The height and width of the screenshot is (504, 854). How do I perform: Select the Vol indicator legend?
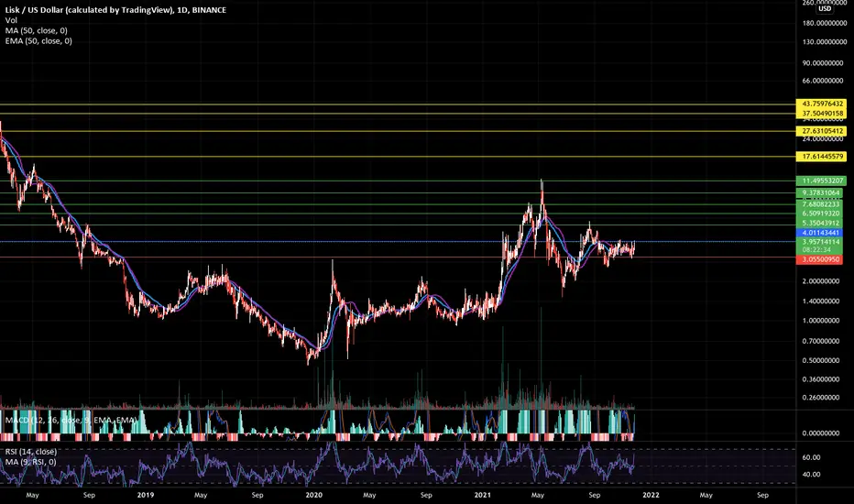11,20
